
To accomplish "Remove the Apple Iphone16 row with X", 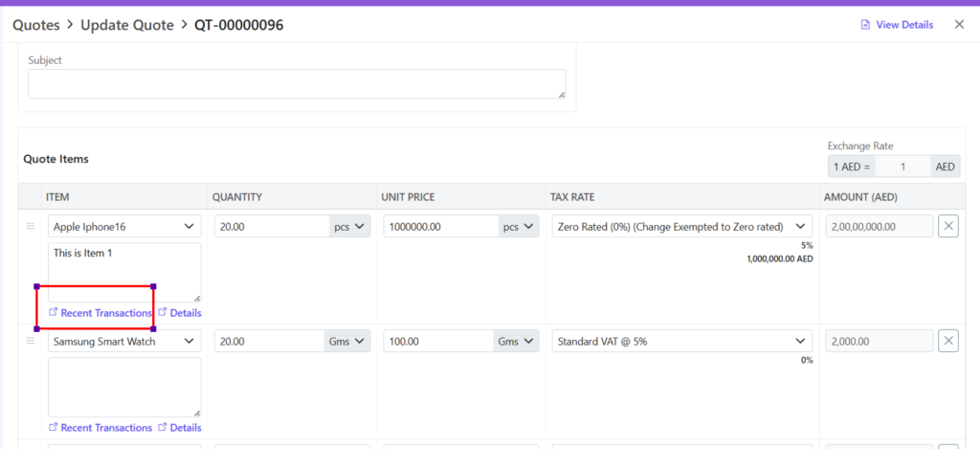I will pyautogui.click(x=947, y=227).
